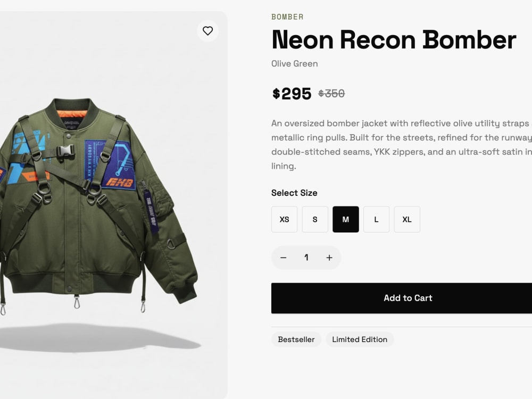Click the Neon Recon Bomber title
Image resolution: width=532 pixels, height=399 pixels.
tap(394, 40)
